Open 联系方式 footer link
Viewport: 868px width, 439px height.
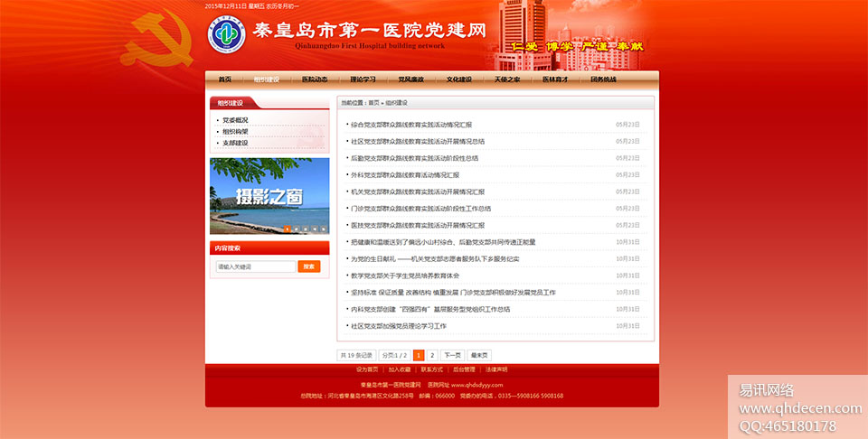click(432, 369)
